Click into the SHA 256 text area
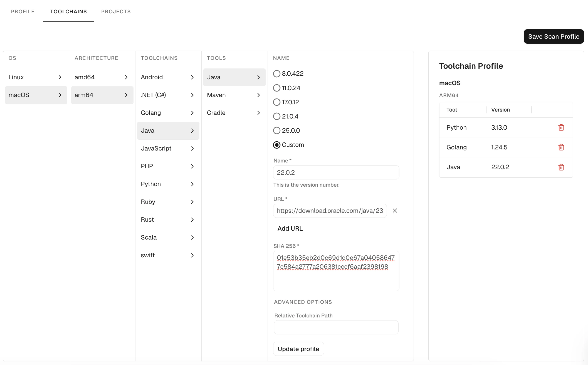Viewport: 588px width, 365px height. pos(336,271)
